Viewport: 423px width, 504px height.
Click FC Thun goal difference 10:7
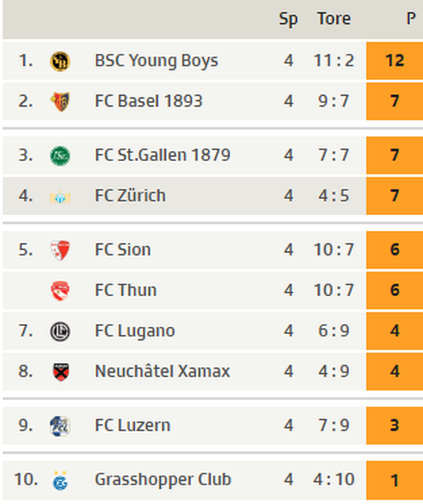click(x=334, y=290)
